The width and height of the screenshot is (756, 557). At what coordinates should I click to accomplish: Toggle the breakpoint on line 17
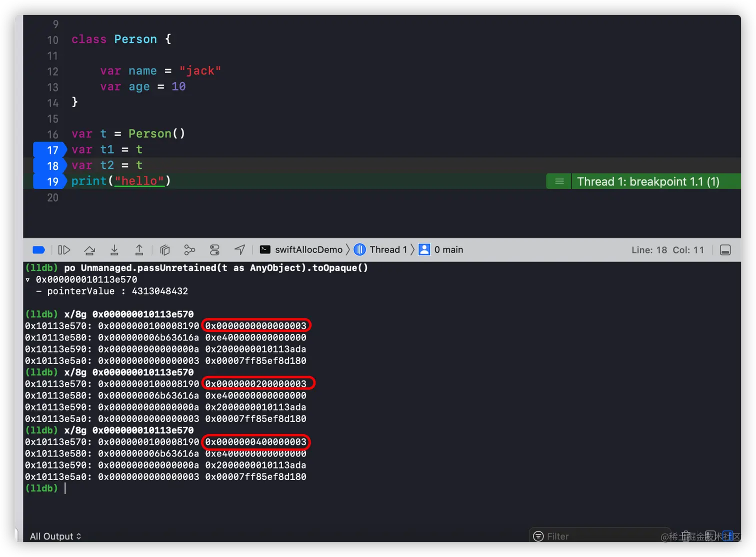(x=49, y=150)
